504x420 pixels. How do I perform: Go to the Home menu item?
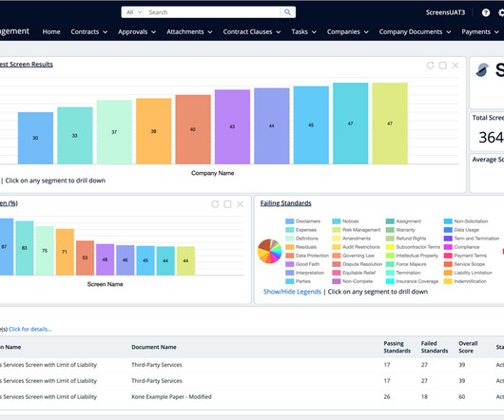point(51,31)
